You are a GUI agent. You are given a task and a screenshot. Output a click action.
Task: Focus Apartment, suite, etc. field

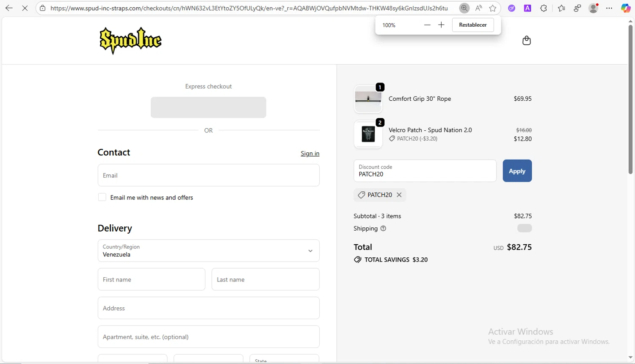tap(208, 337)
